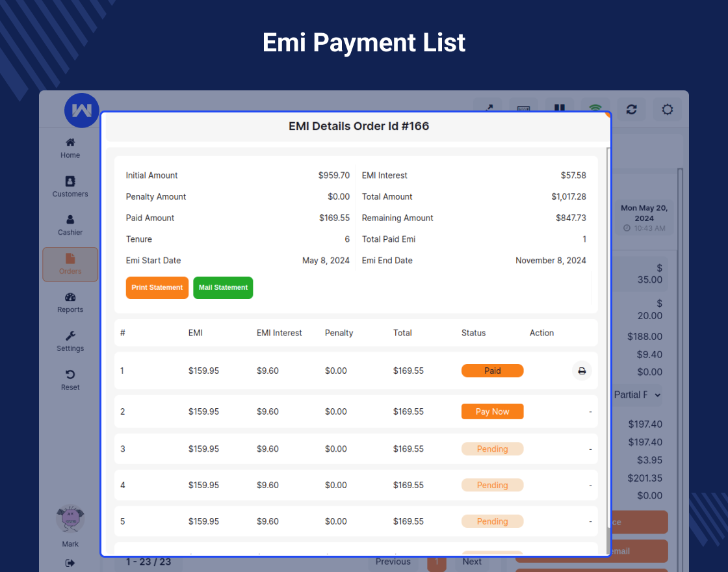728x572 pixels.
Task: Open the Customers section
Action: pos(70,187)
